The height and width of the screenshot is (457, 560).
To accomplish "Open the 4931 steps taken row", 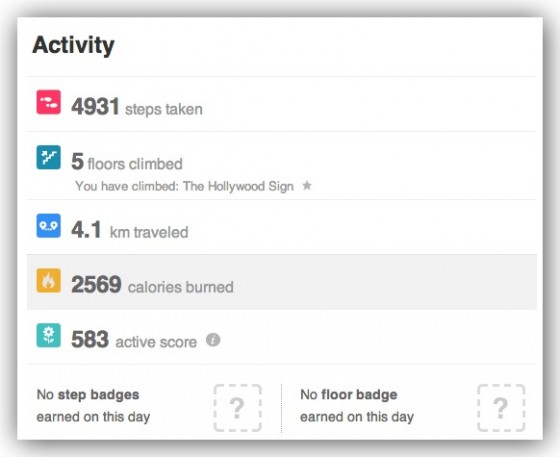I will (282, 104).
